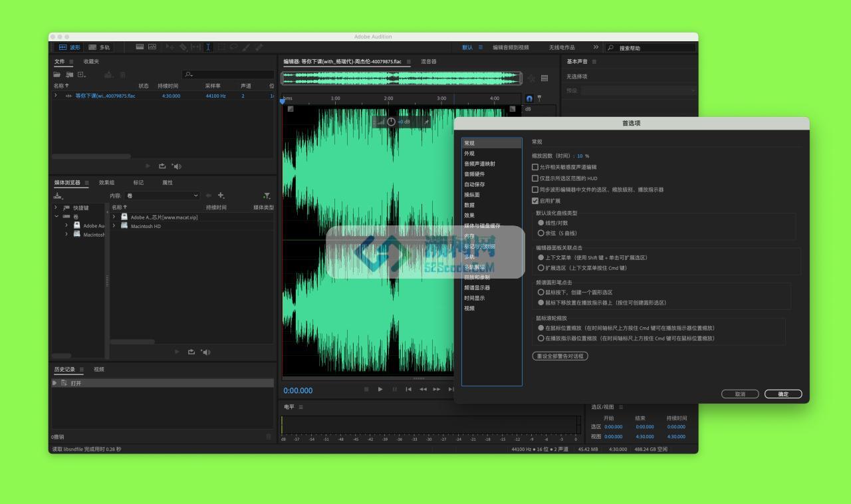Toggle auto-play speaker in Media Browser
This screenshot has height=504, width=851.
[x=205, y=352]
